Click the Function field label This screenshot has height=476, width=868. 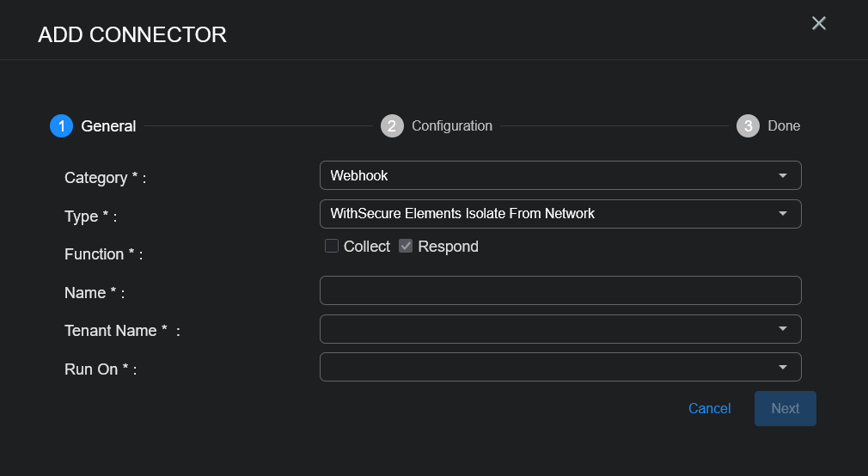[95, 254]
